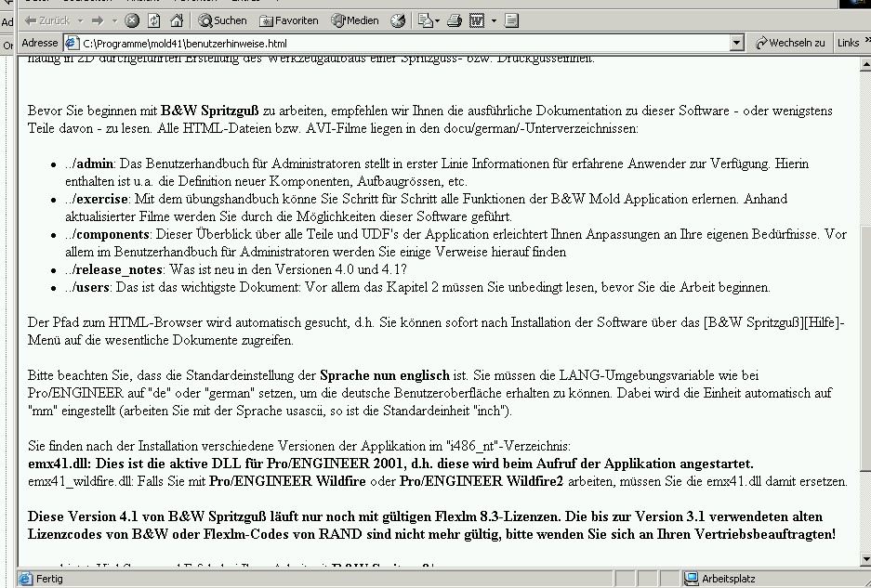Open the Suchen search pane
The image size is (871, 588).
tap(222, 21)
